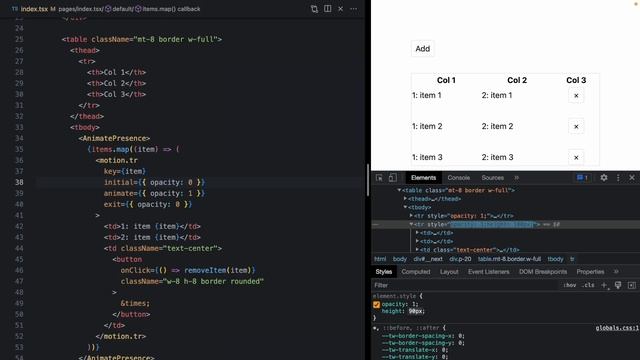
Task: Click the Add button in browser
Action: [x=422, y=49]
